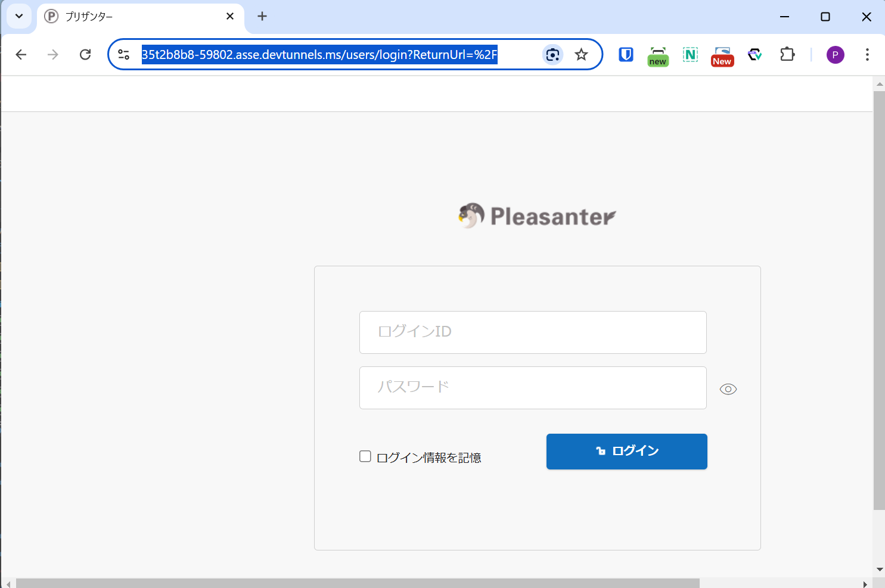Toggle password visibility eye icon
The width and height of the screenshot is (885, 588).
(728, 389)
